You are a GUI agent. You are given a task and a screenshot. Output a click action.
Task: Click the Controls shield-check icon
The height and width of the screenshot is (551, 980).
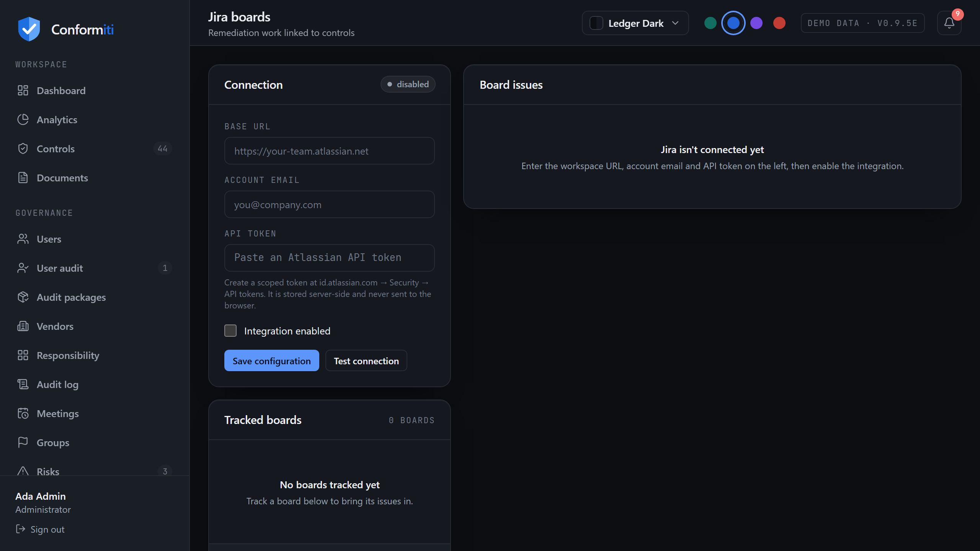point(23,148)
